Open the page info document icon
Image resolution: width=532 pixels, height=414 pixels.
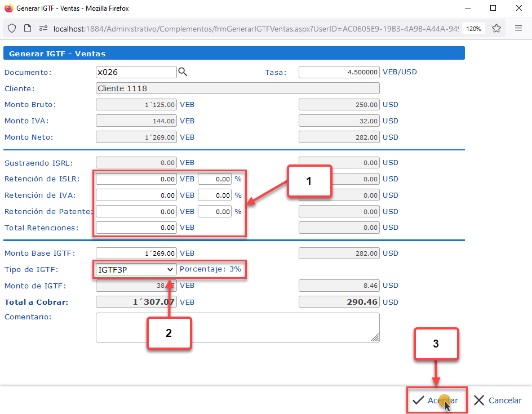(x=28, y=29)
